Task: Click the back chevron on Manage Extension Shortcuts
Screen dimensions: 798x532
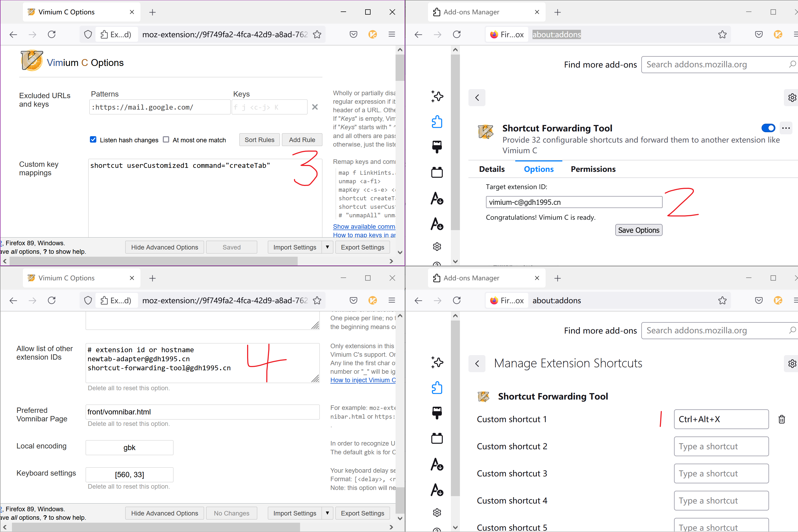Action: (477, 363)
